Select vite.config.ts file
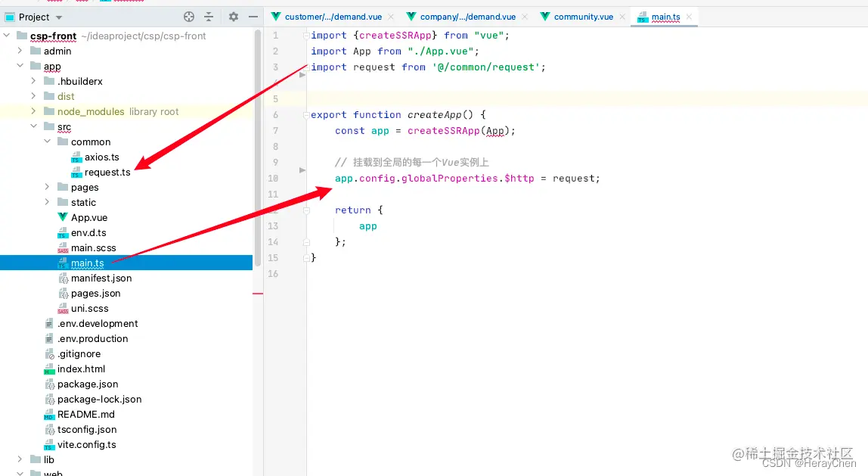868x476 pixels. click(x=87, y=444)
